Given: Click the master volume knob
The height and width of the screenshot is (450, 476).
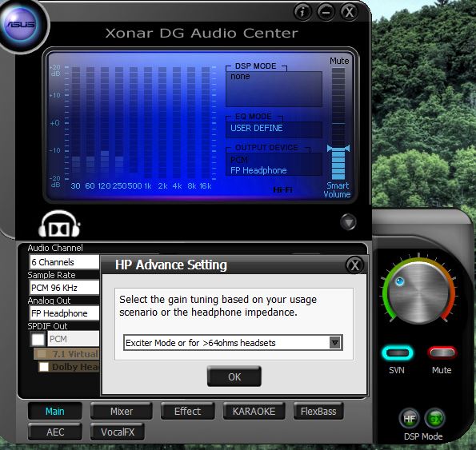Looking at the screenshot, I should (419, 293).
